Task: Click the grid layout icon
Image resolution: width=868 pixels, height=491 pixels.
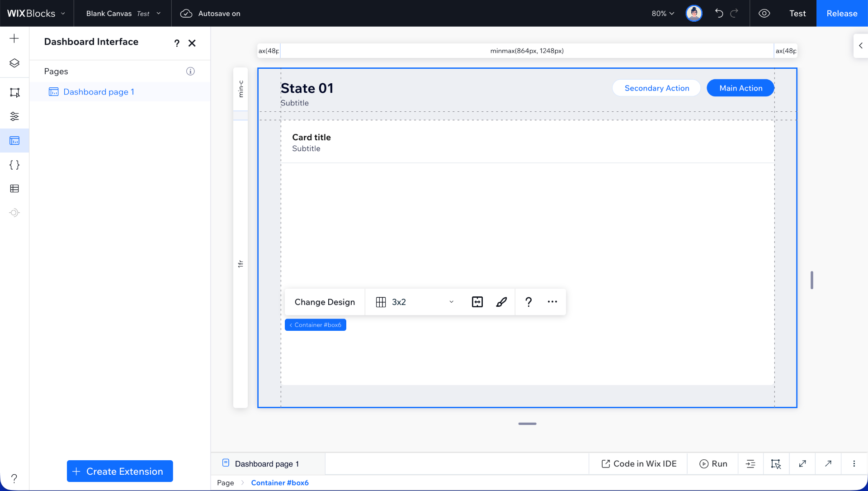Action: 381,302
